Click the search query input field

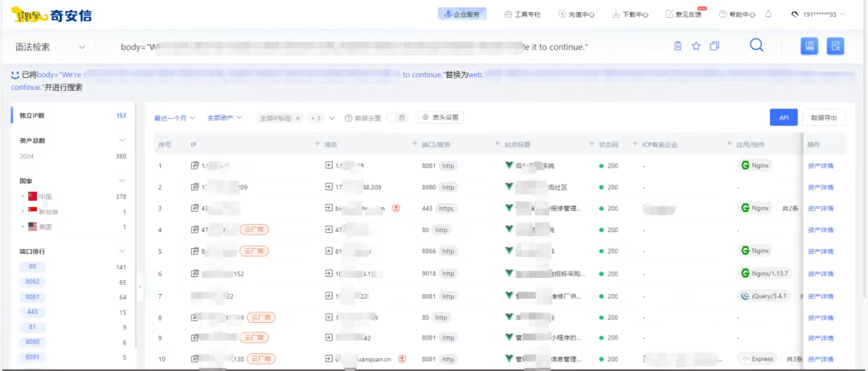(x=382, y=47)
